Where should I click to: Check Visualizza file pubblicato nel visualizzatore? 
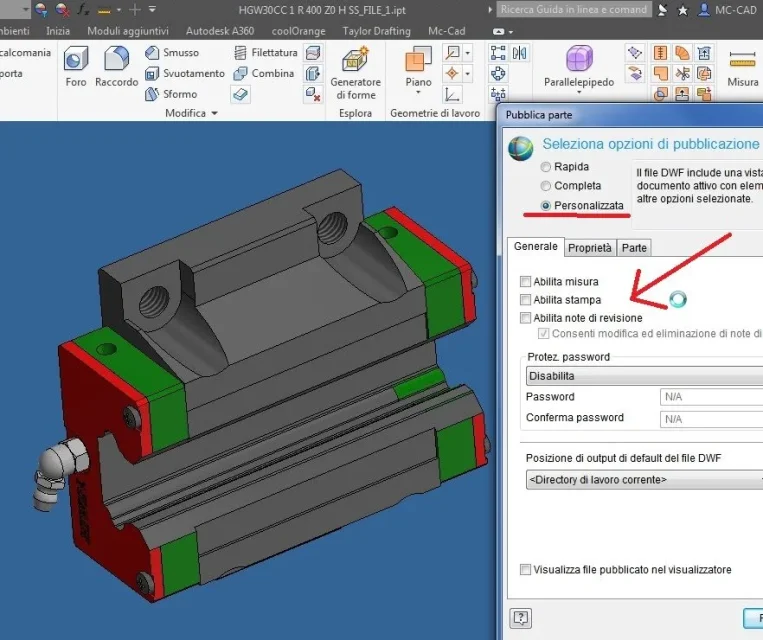(525, 569)
